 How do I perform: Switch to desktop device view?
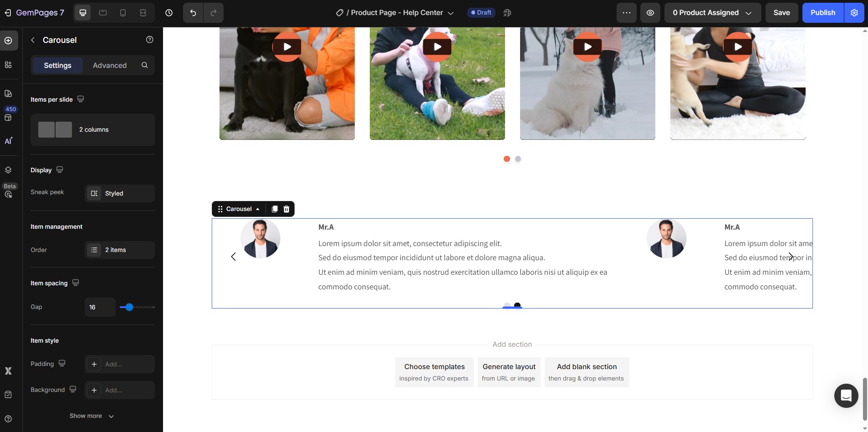(x=83, y=13)
